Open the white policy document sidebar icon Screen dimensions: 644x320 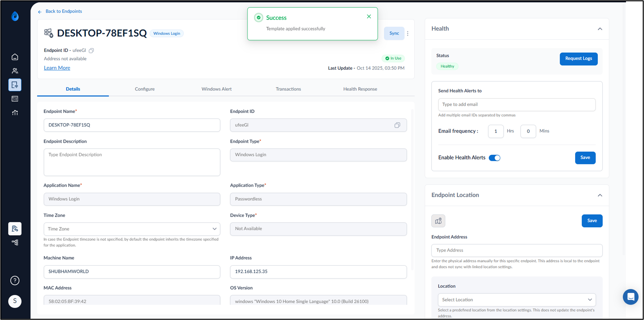click(x=15, y=229)
